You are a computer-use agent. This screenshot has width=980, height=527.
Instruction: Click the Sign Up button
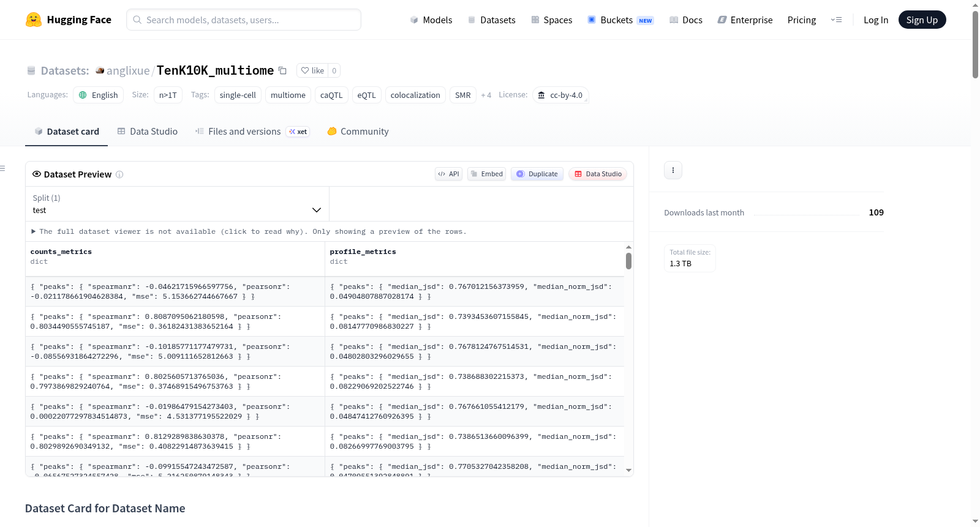click(x=922, y=20)
